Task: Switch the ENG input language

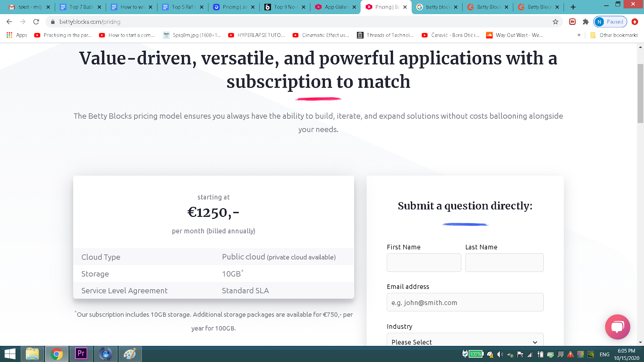Action: 605,354
